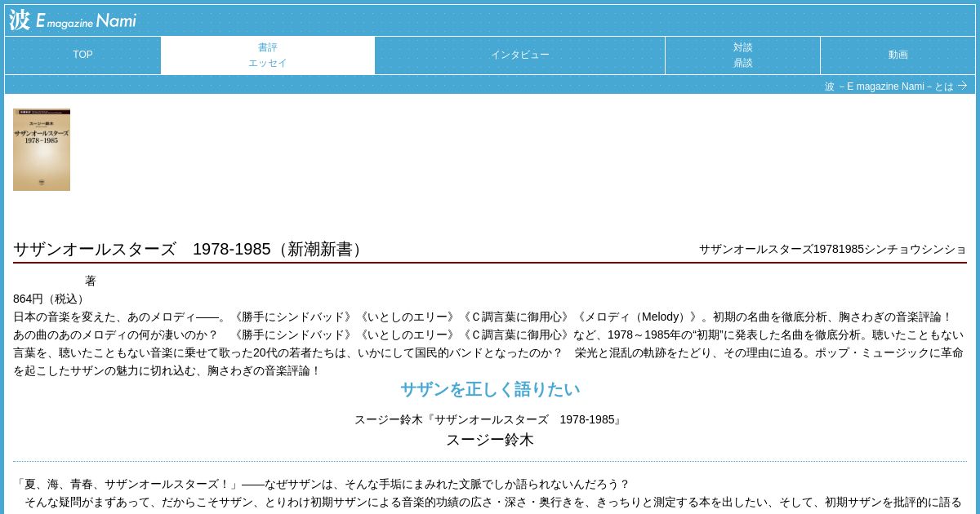Screen dimensions: 980x514
Task: Click the 波 E magazine Nami logo
Action: (73, 20)
